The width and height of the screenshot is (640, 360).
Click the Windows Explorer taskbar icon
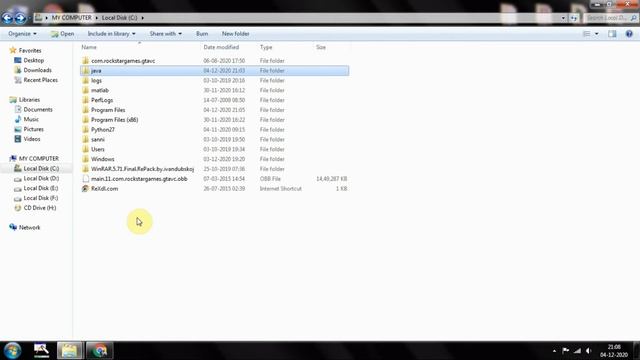pyautogui.click(x=70, y=351)
